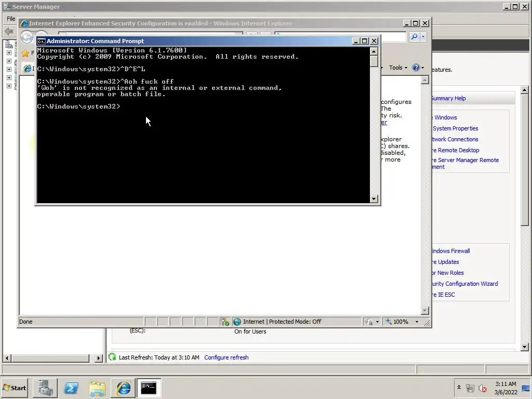
Task: Launch Windows PowerShell from the taskbar
Action: [71, 388]
